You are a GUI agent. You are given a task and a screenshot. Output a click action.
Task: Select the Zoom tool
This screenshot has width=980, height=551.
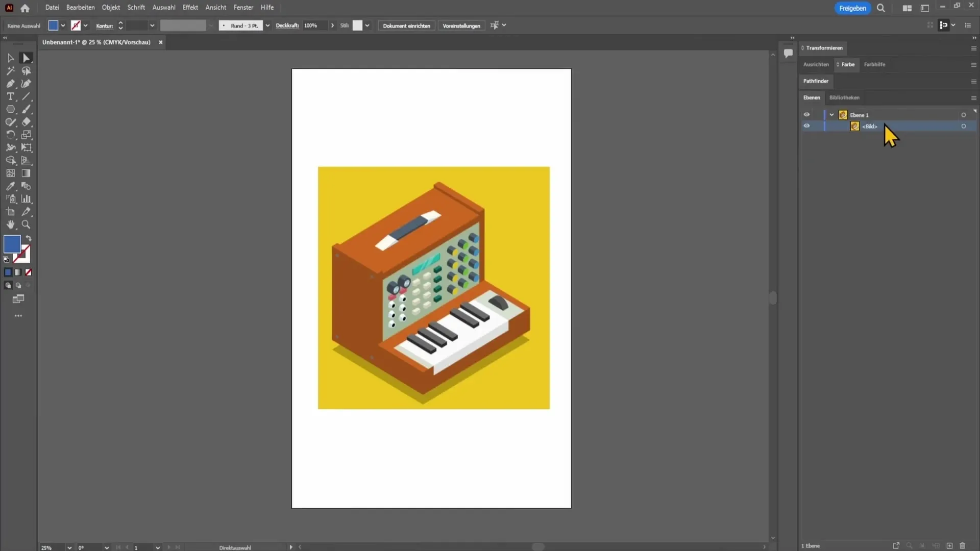26,224
